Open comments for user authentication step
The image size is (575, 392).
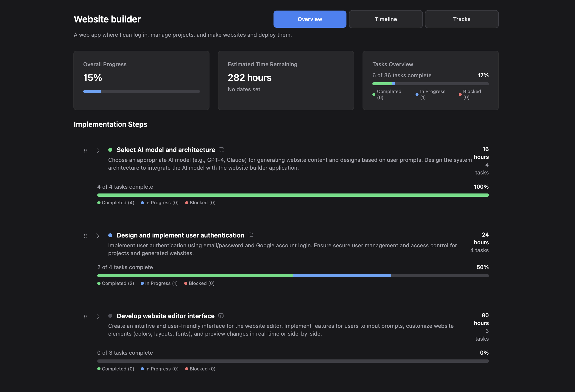point(250,235)
